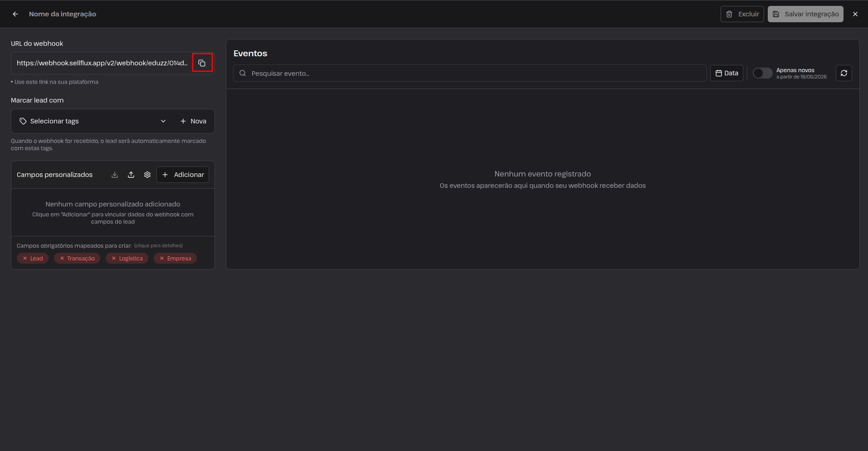Click the upload icon in Campos personalizados
This screenshot has height=451, width=868.
point(131,175)
